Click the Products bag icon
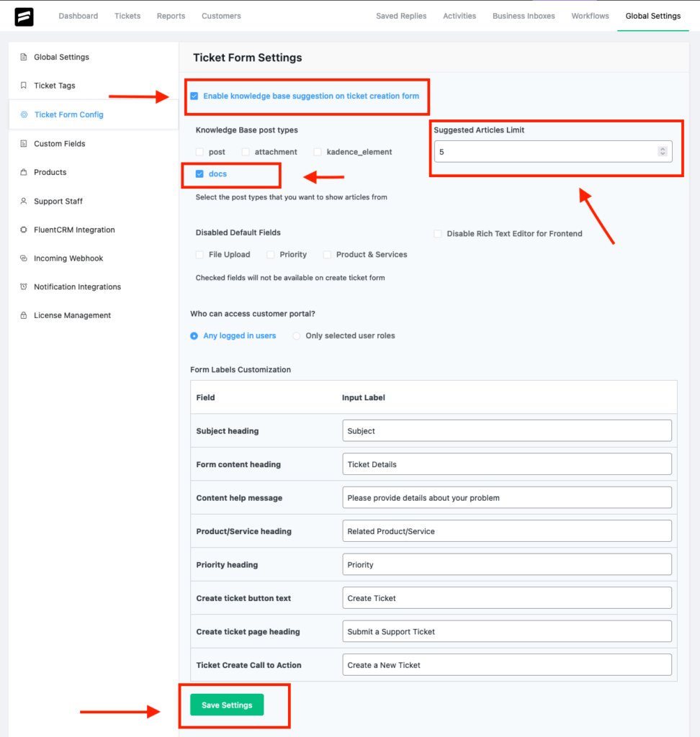This screenshot has height=737, width=700. tap(24, 172)
